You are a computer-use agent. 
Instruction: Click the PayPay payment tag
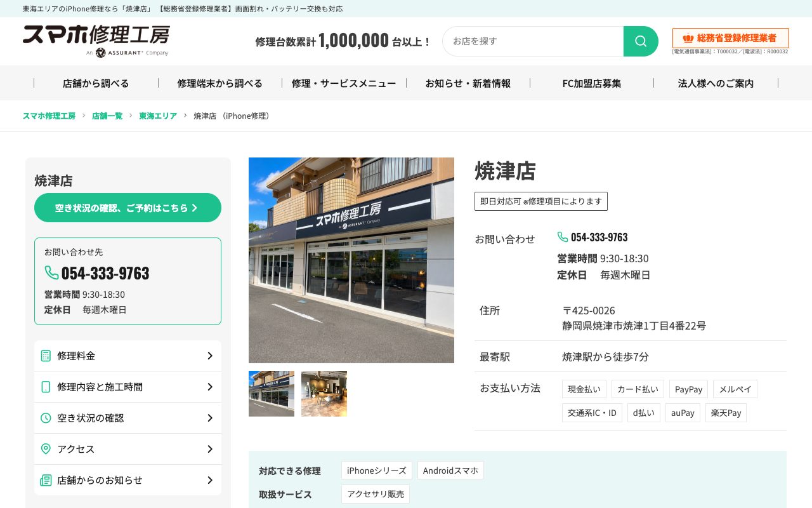click(x=688, y=389)
